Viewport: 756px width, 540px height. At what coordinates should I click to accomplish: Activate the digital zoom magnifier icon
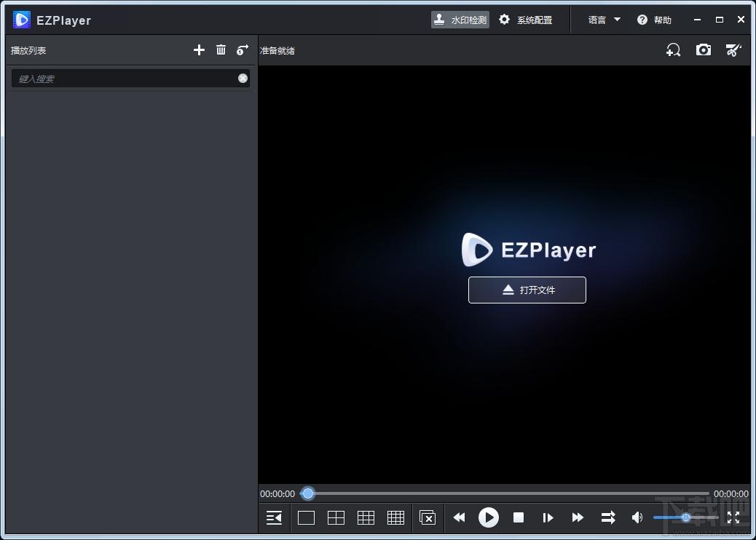pos(674,49)
